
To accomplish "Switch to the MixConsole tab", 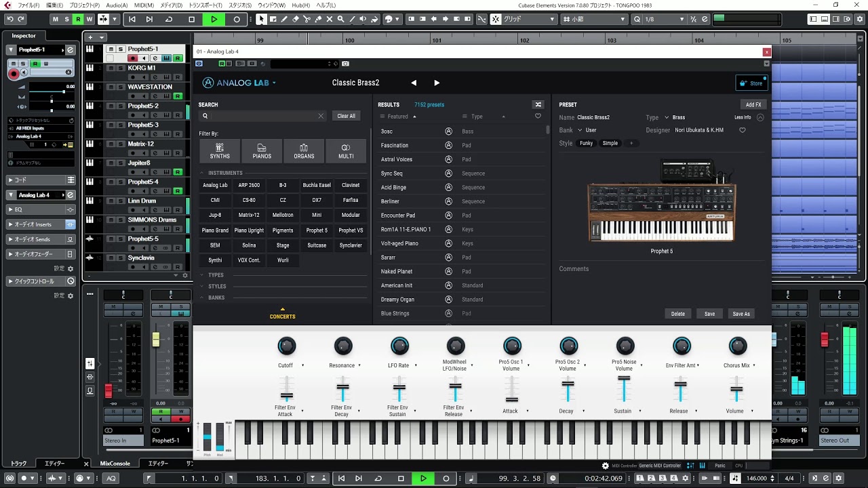I will coord(115,464).
